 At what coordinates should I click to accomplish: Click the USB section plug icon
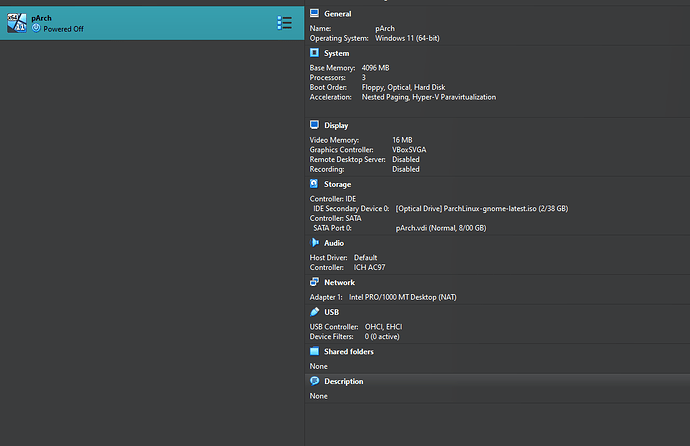314,312
